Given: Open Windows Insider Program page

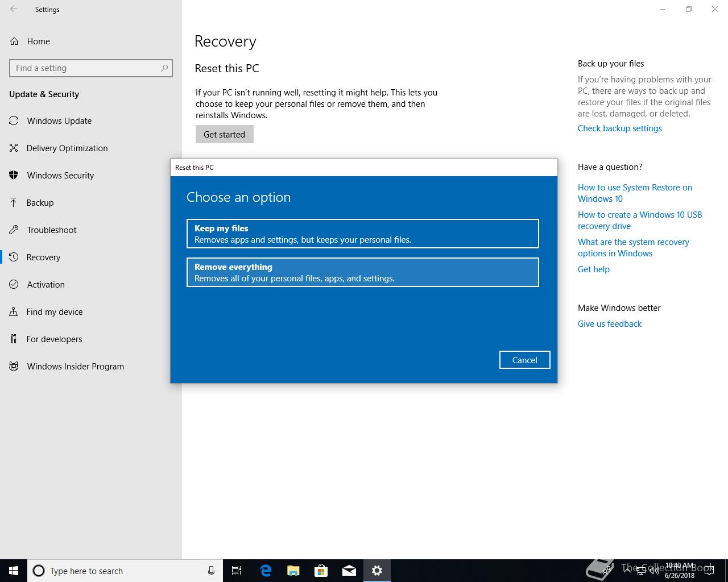Looking at the screenshot, I should coord(91,366).
